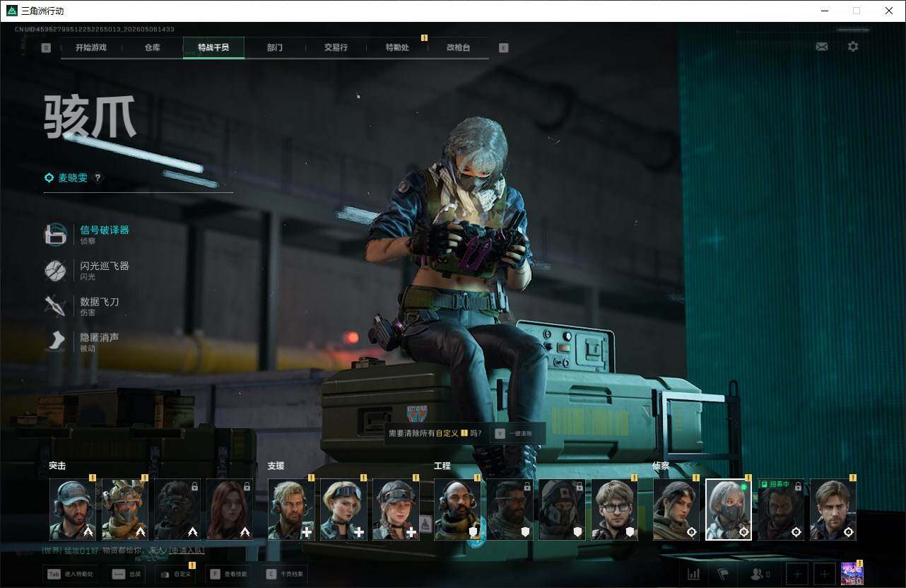The height and width of the screenshot is (588, 906).
Task: Select the capped bearded assault operator portrait
Action: [x=73, y=510]
